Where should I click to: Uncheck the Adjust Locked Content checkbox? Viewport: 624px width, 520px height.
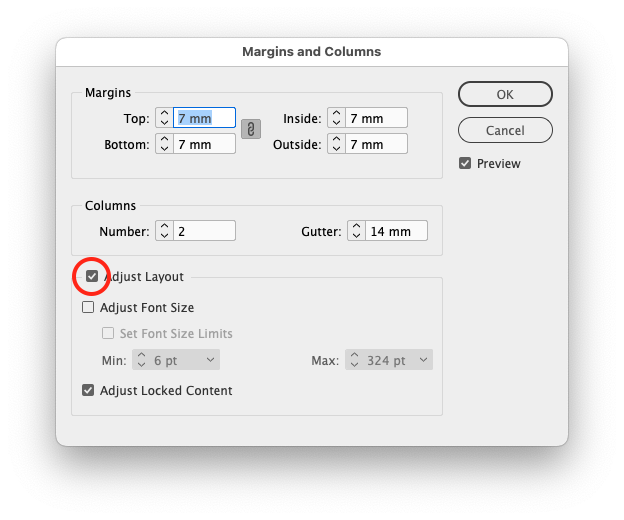coord(88,391)
